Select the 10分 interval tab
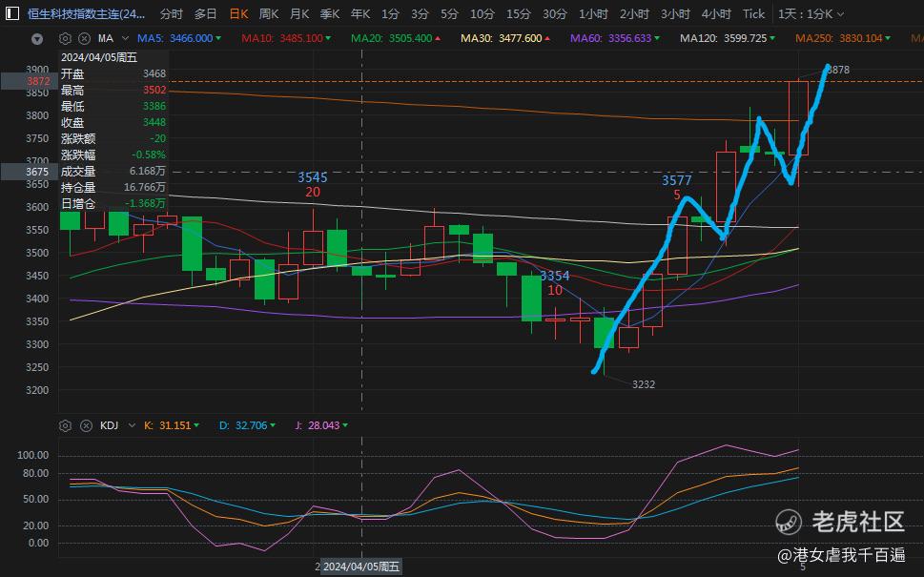Screen dimensions: 924x577 coord(483,13)
